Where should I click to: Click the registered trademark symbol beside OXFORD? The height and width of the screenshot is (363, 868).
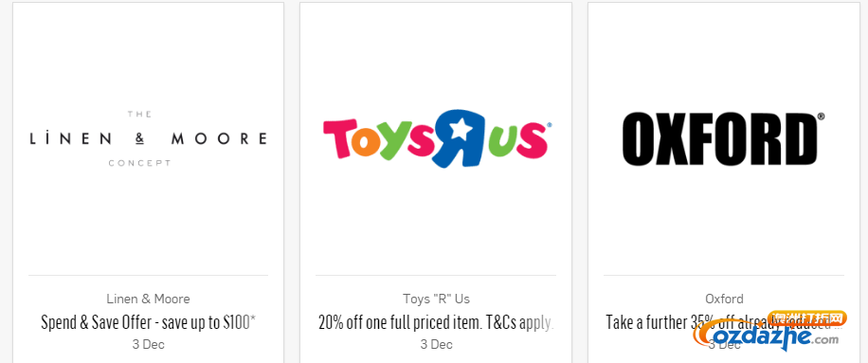pyautogui.click(x=821, y=117)
